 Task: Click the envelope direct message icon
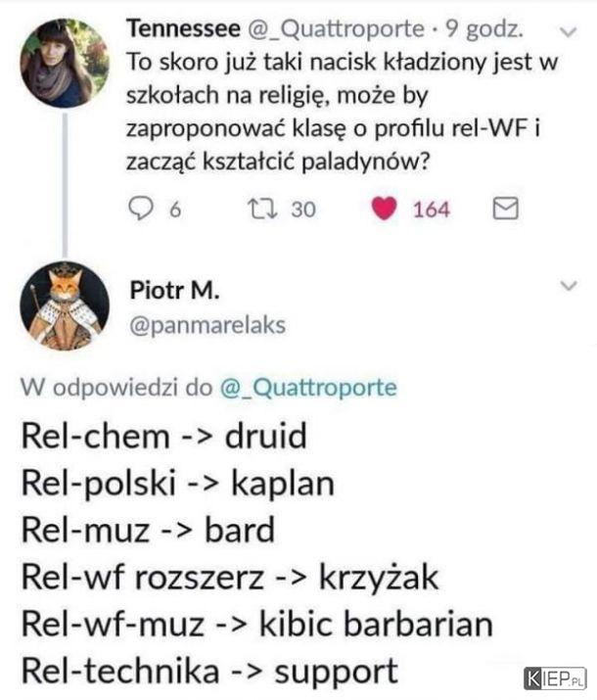(x=506, y=209)
